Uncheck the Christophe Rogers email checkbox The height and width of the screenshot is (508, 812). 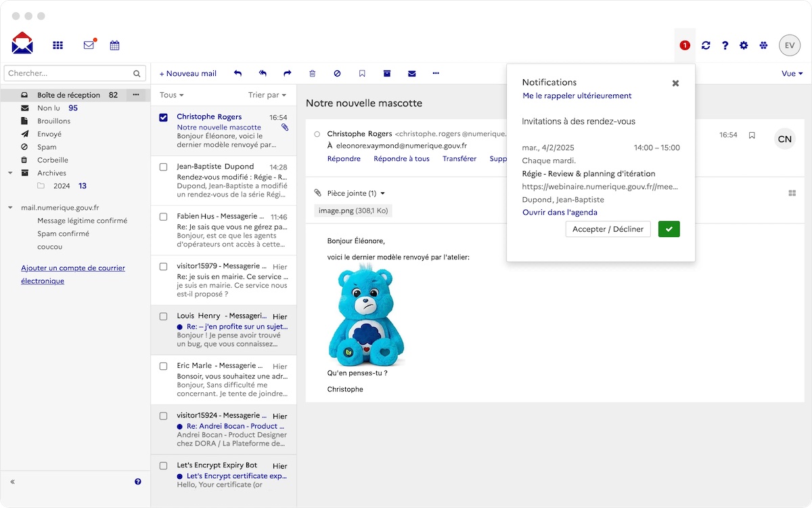pos(163,117)
